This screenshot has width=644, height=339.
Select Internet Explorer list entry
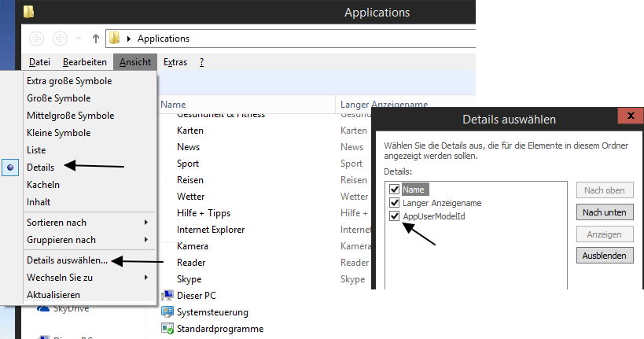click(211, 230)
